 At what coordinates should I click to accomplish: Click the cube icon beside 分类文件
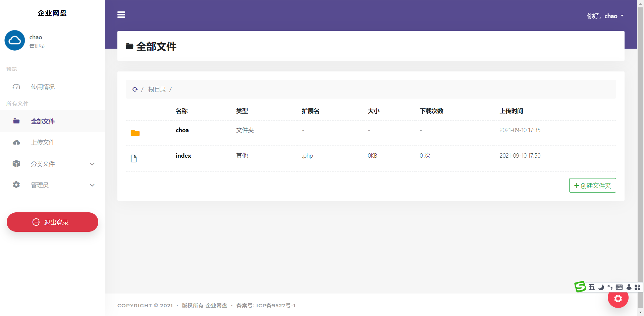coord(16,164)
